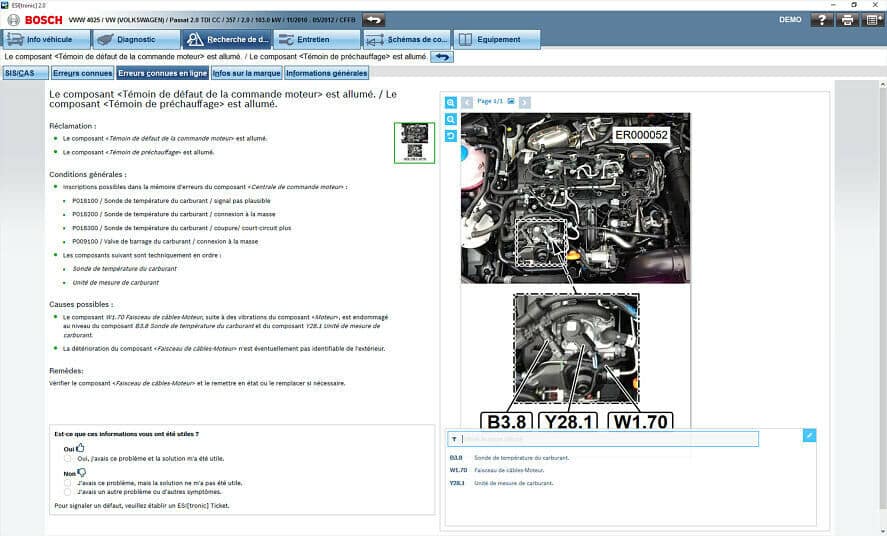Viewport: 887px width, 536px height.
Task: Click the 'Page 1/1' indicator text
Action: pos(490,101)
